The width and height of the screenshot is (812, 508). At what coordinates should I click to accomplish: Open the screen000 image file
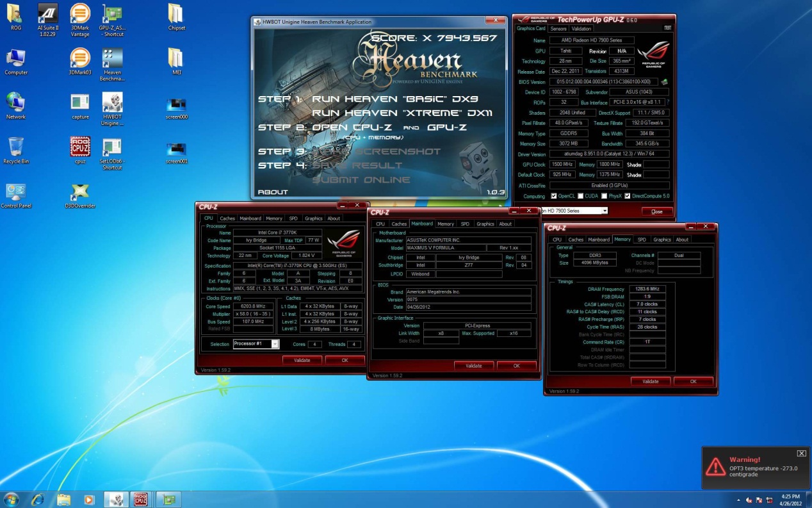[x=176, y=108]
